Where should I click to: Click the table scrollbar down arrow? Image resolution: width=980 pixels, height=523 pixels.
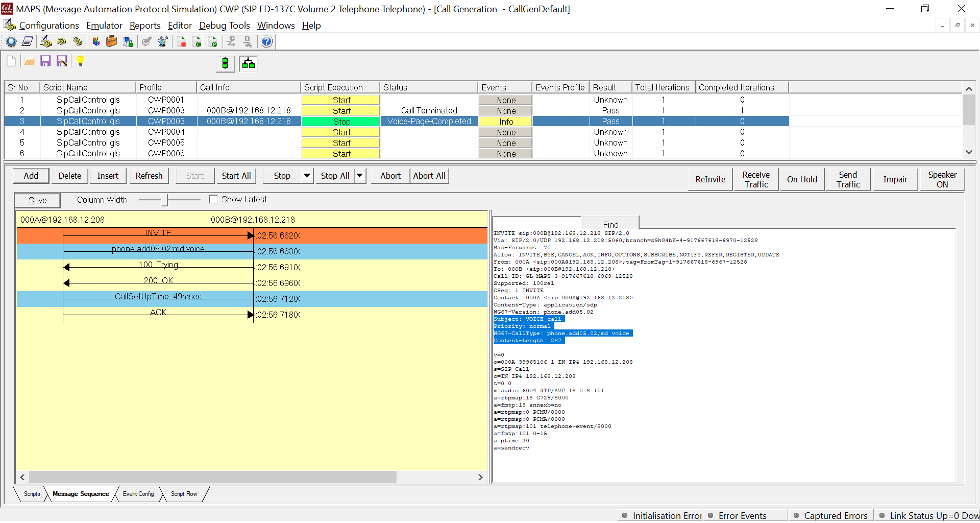point(969,153)
